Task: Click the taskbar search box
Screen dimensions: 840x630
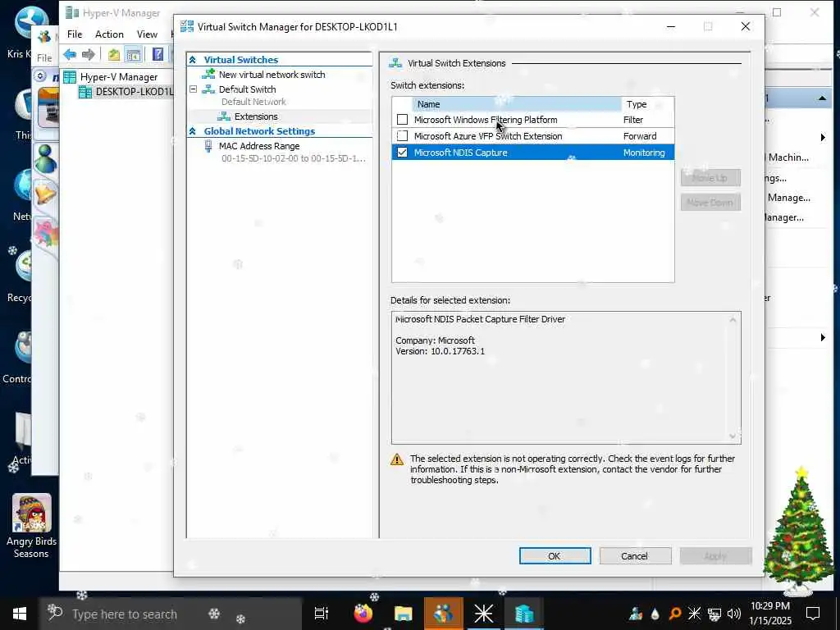Action: (x=171, y=614)
